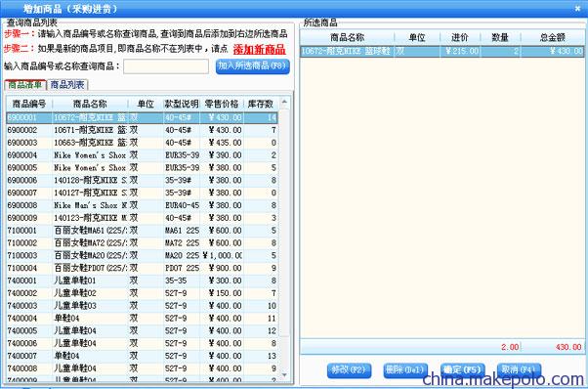The width and height of the screenshot is (588, 389).
Task: Click the 进价 column header
Action: [460, 37]
